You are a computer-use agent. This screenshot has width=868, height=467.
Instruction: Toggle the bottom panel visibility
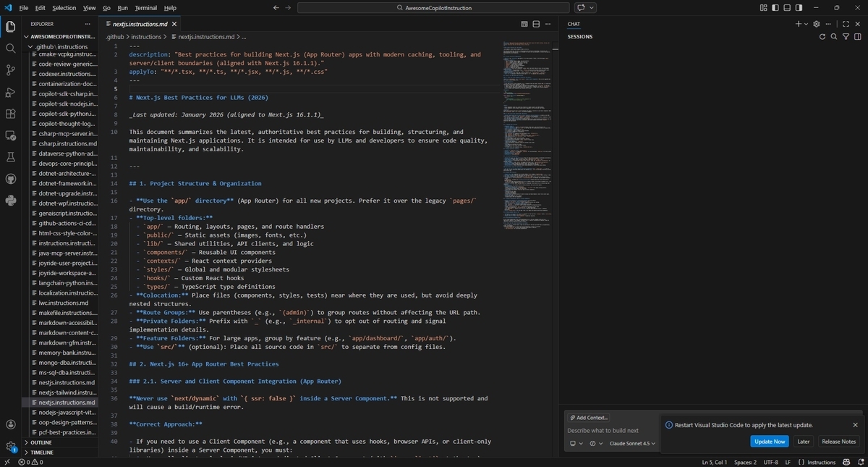pyautogui.click(x=788, y=8)
